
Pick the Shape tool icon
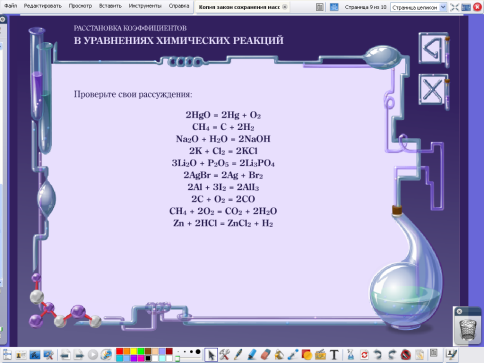tap(307, 354)
